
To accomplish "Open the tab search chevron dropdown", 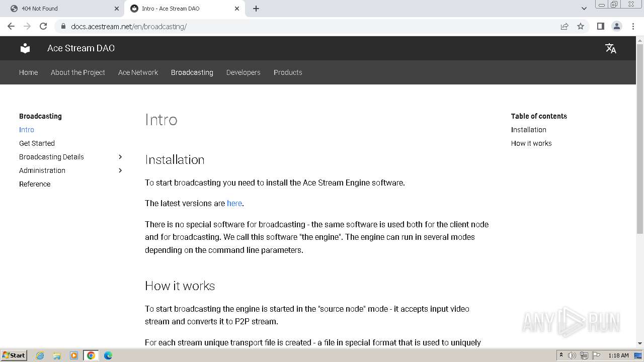I will click(584, 9).
